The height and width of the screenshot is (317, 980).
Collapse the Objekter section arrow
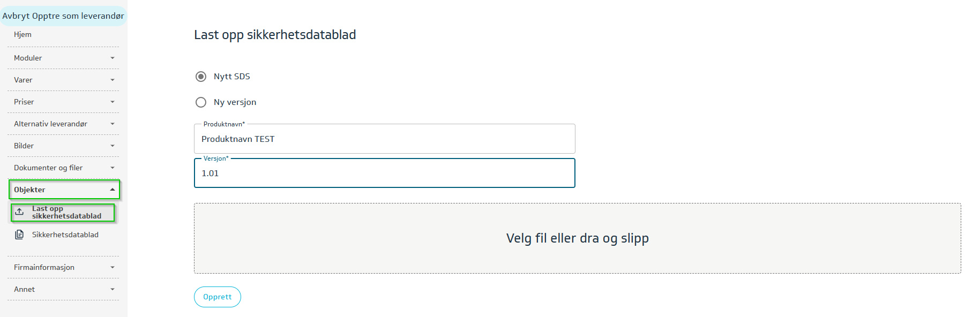coord(113,190)
